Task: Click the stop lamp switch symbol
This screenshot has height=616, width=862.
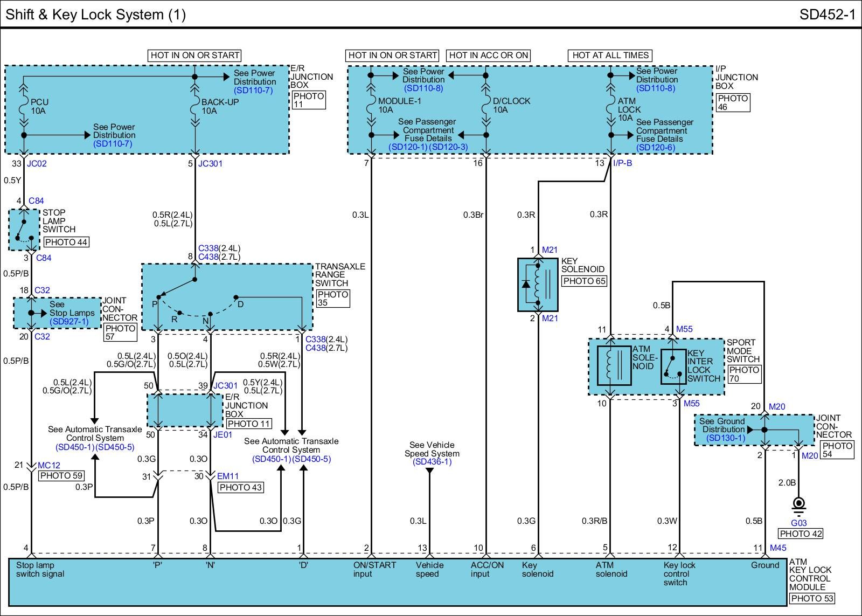Action: point(24,230)
